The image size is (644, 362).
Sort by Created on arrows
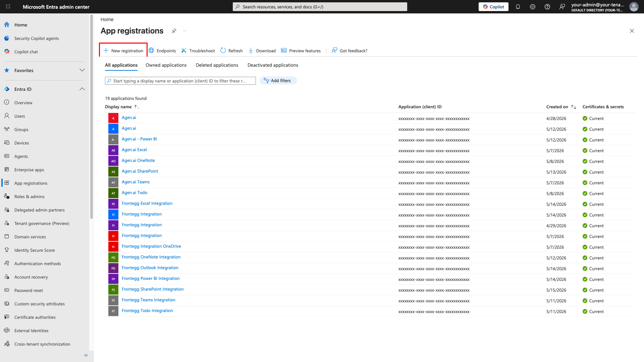click(x=574, y=107)
